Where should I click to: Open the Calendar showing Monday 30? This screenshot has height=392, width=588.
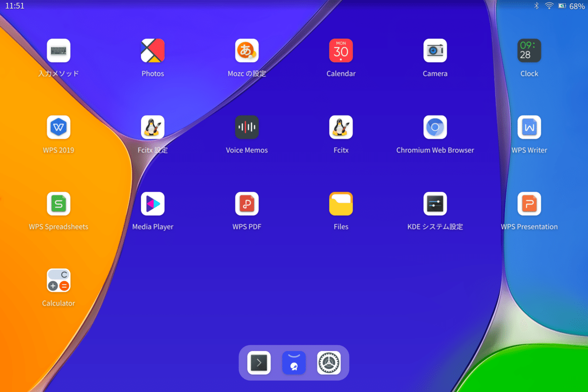341,51
